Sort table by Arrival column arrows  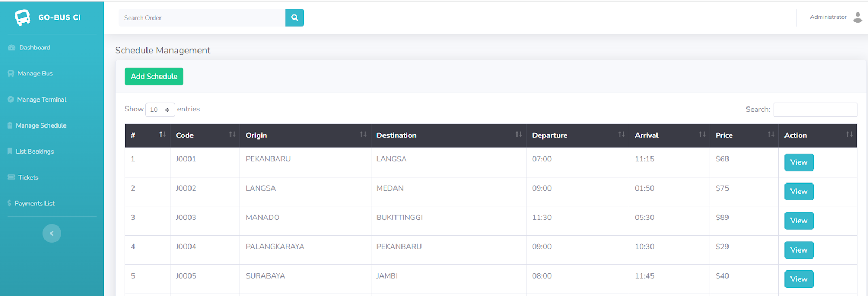click(x=702, y=134)
